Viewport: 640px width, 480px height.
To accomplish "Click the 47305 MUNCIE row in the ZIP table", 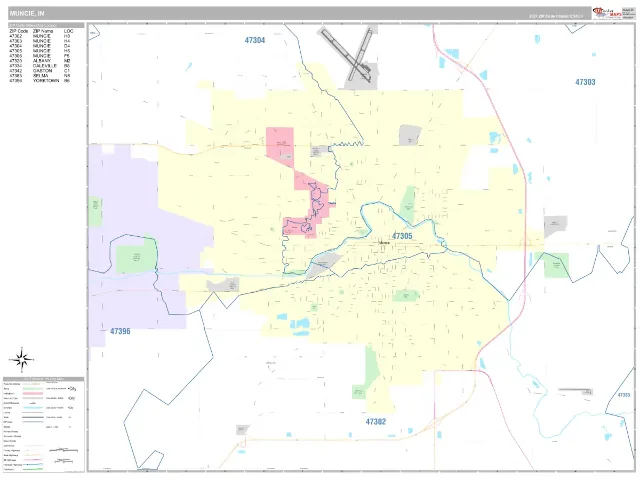I will pyautogui.click(x=40, y=51).
